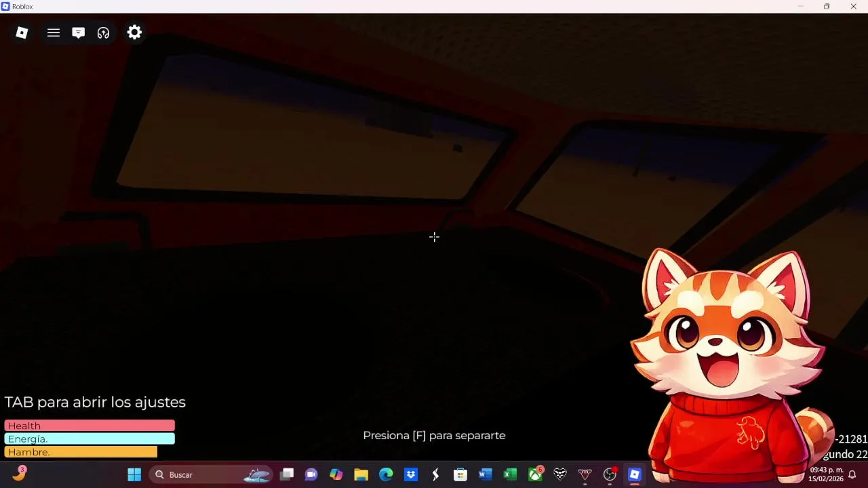This screenshot has height=488, width=868.
Task: Open the hamburger menu in Roblox top bar
Action: (x=54, y=33)
